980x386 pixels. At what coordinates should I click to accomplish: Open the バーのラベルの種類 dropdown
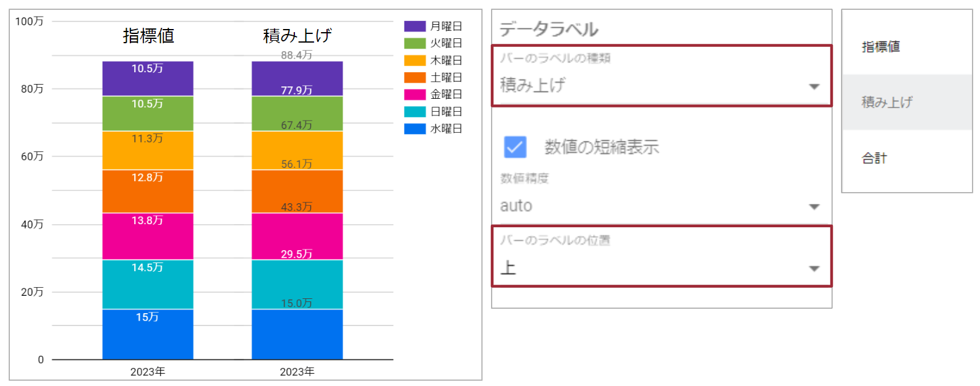(661, 85)
